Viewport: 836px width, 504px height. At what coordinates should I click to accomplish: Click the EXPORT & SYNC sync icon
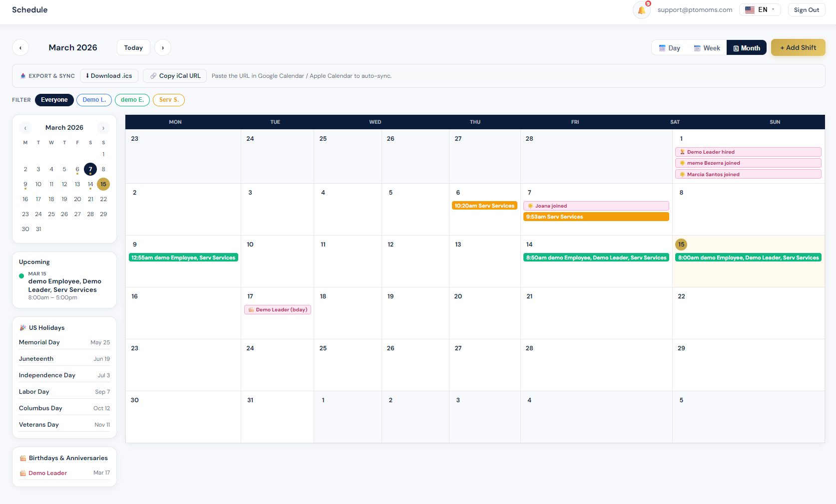[23, 75]
